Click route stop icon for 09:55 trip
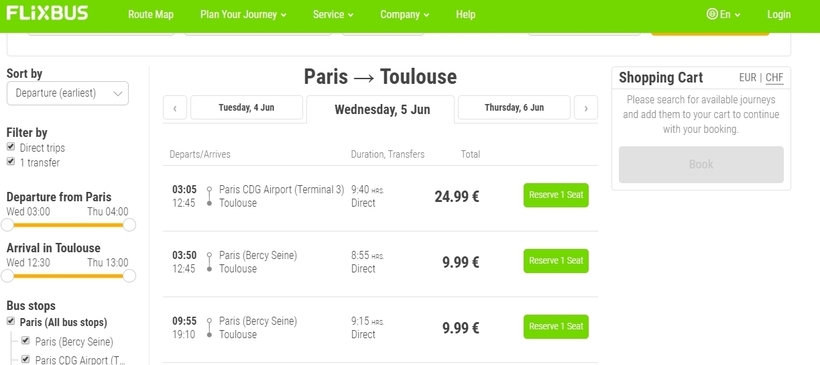The image size is (820, 365). [209, 327]
